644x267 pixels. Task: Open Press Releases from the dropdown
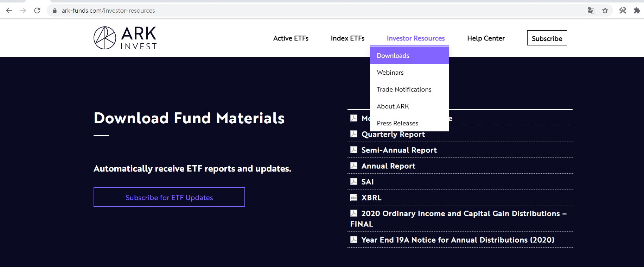409,123
